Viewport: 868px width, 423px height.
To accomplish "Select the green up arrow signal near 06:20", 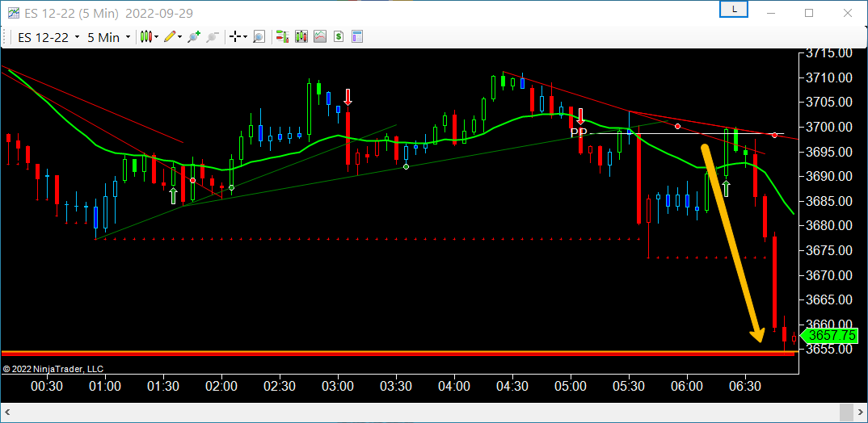I will (x=727, y=188).
